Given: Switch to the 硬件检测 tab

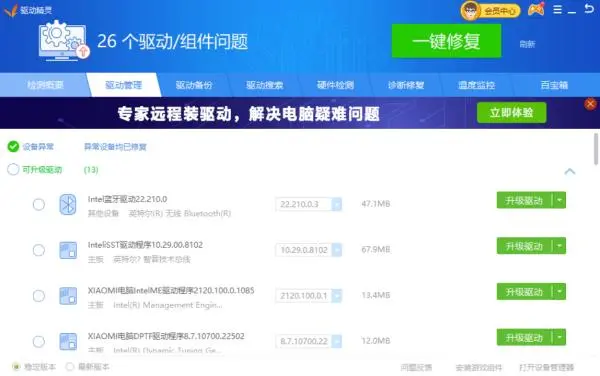Looking at the screenshot, I should [335, 85].
